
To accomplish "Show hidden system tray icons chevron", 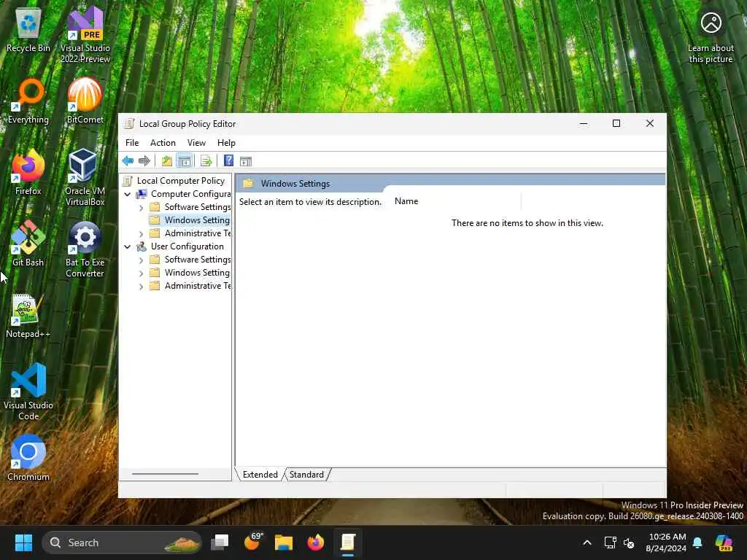I will [587, 542].
